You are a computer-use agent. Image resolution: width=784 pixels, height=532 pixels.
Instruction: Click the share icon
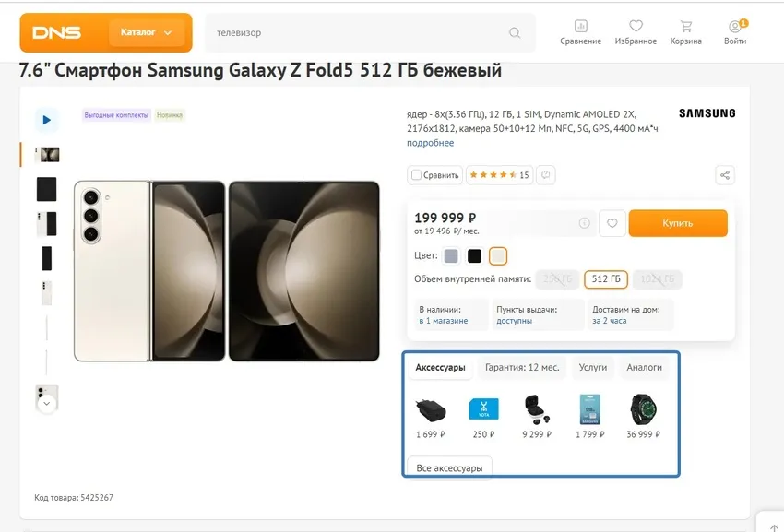coord(725,175)
